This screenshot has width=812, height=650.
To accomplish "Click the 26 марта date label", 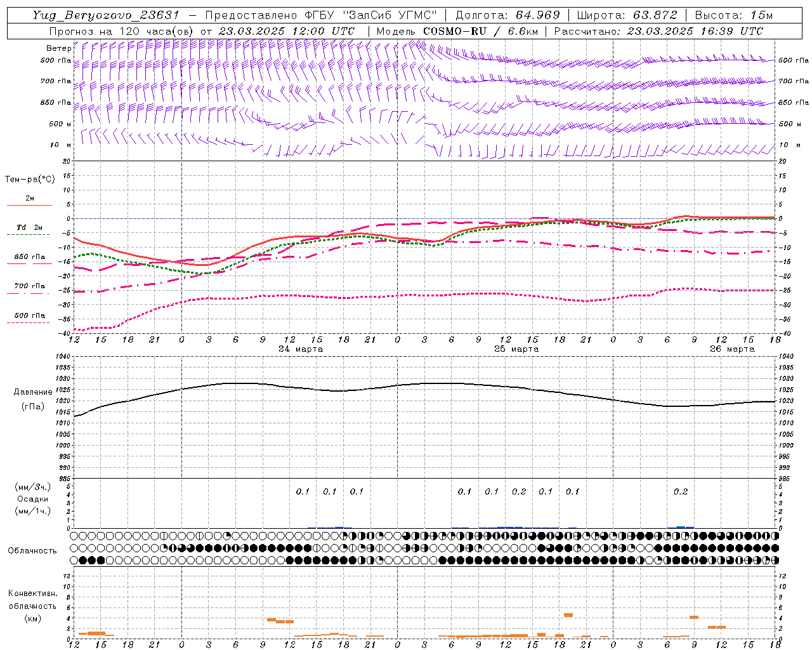I will pyautogui.click(x=732, y=348).
